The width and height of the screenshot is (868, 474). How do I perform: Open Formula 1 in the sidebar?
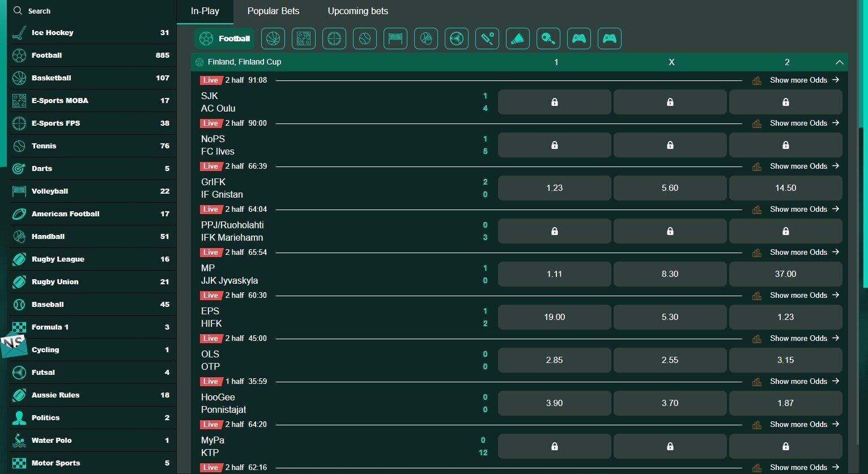coord(91,327)
